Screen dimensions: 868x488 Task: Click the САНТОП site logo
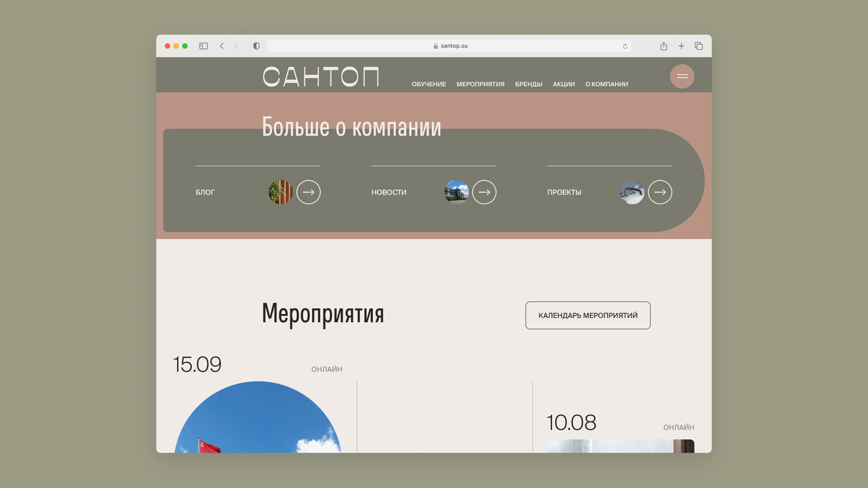pyautogui.click(x=321, y=77)
